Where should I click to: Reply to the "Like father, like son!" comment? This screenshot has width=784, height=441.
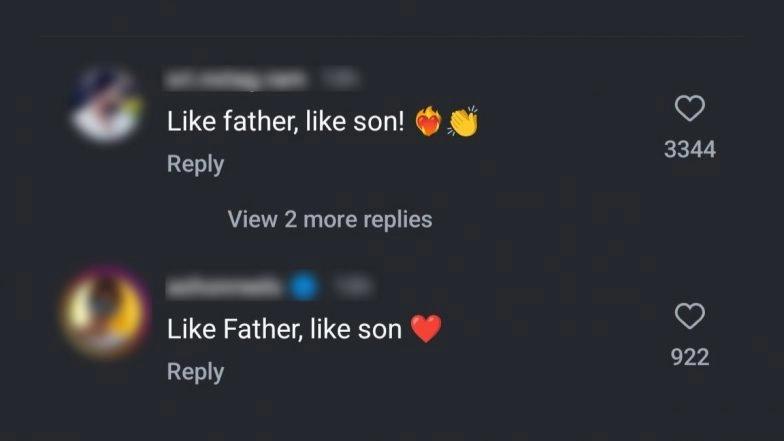(x=195, y=164)
